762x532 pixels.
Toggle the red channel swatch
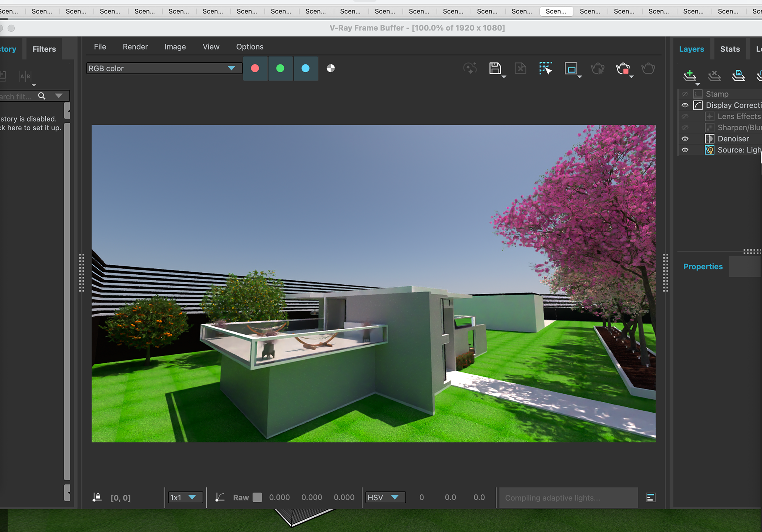[x=255, y=68]
